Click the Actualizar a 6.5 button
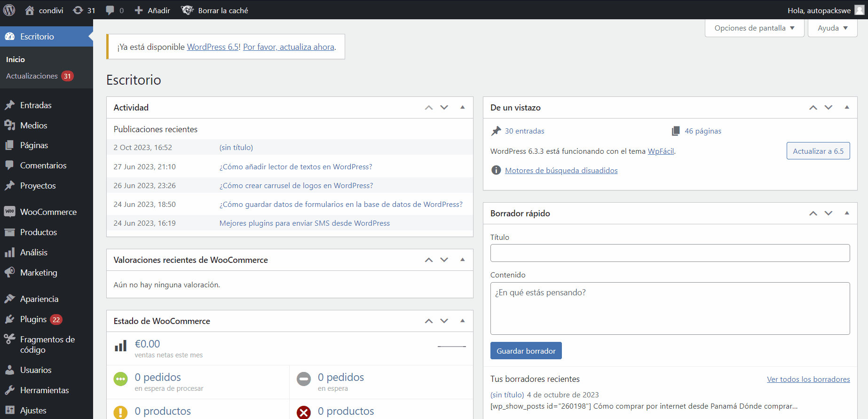The height and width of the screenshot is (419, 868). [x=818, y=151]
